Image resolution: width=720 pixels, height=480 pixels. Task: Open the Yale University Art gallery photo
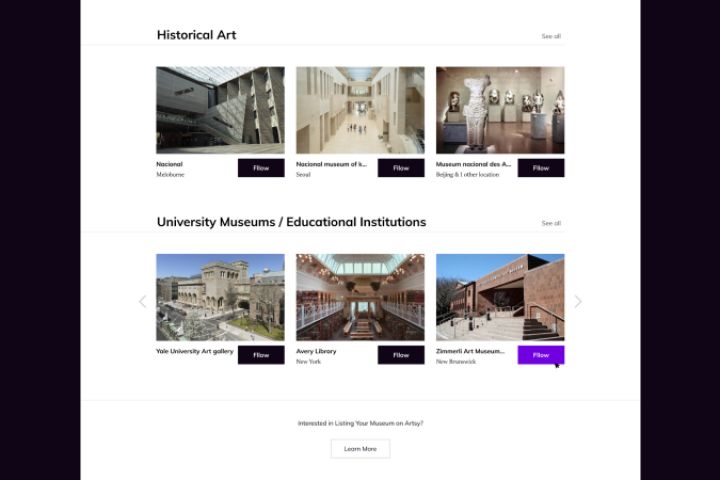220,297
